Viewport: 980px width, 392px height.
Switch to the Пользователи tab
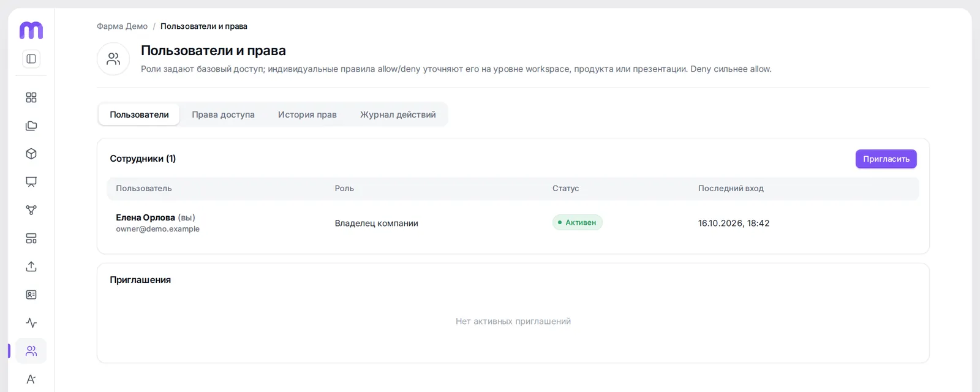pos(139,115)
